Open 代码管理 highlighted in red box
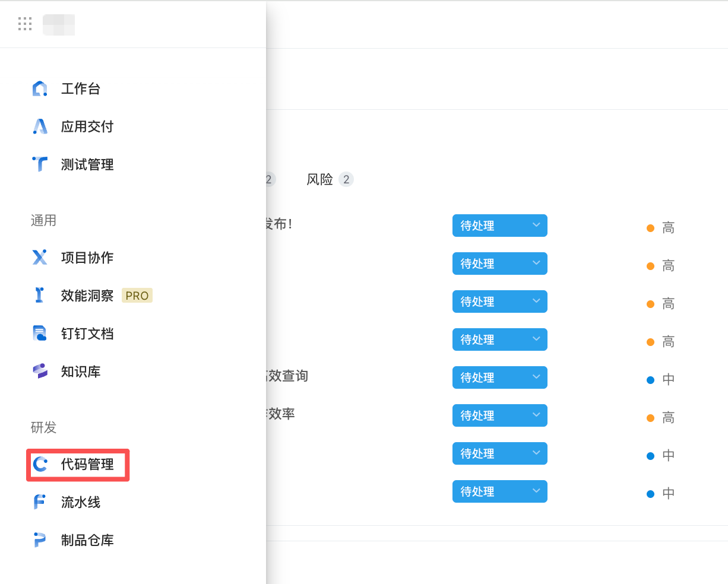 (x=77, y=465)
